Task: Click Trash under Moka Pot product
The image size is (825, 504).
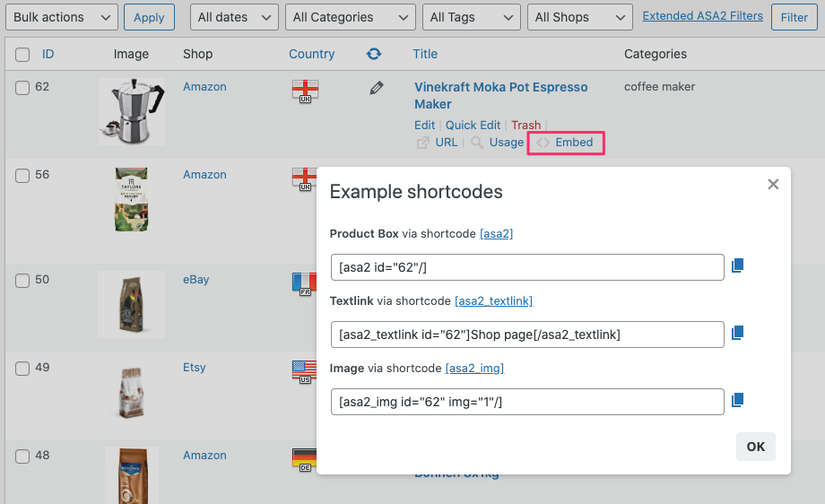Action: point(526,126)
